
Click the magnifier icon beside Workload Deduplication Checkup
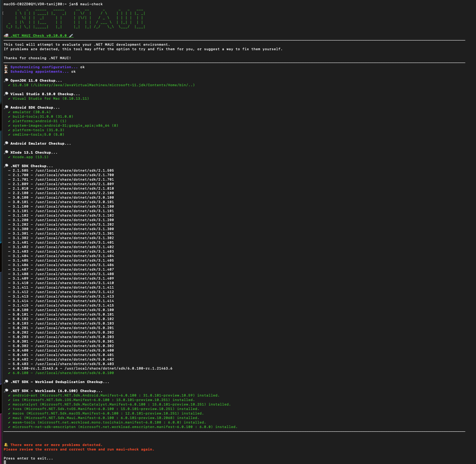click(x=6, y=382)
